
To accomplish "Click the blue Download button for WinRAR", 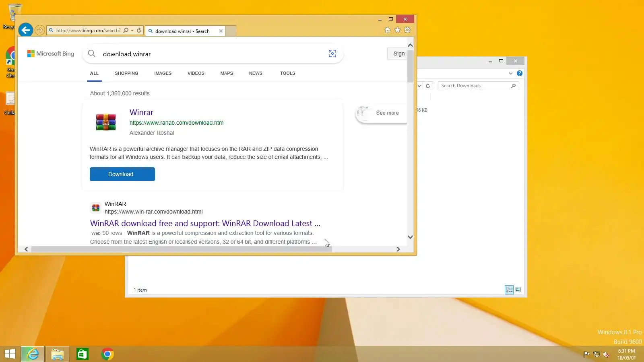I will coord(122,174).
